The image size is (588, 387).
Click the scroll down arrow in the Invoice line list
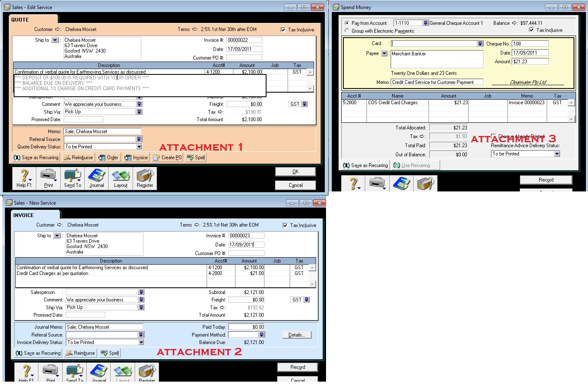point(312,284)
